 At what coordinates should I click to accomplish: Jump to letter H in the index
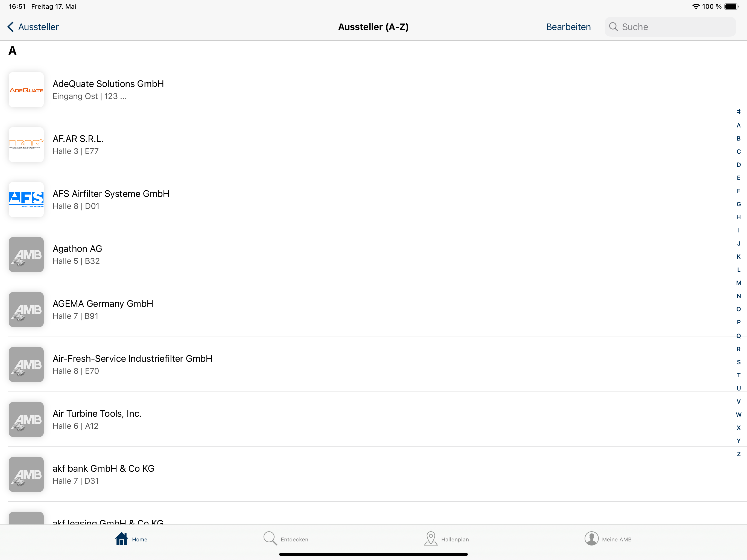point(739,217)
